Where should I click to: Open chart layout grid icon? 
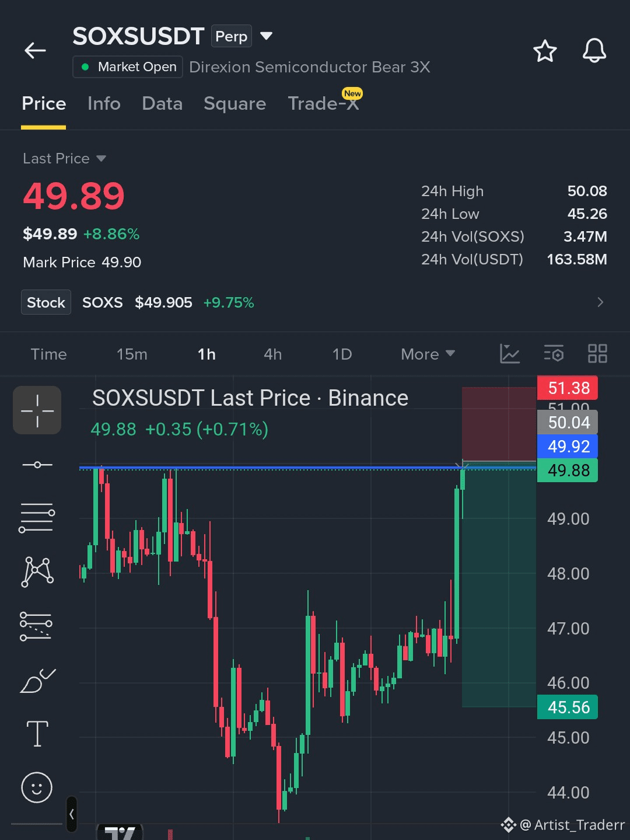coord(597,354)
